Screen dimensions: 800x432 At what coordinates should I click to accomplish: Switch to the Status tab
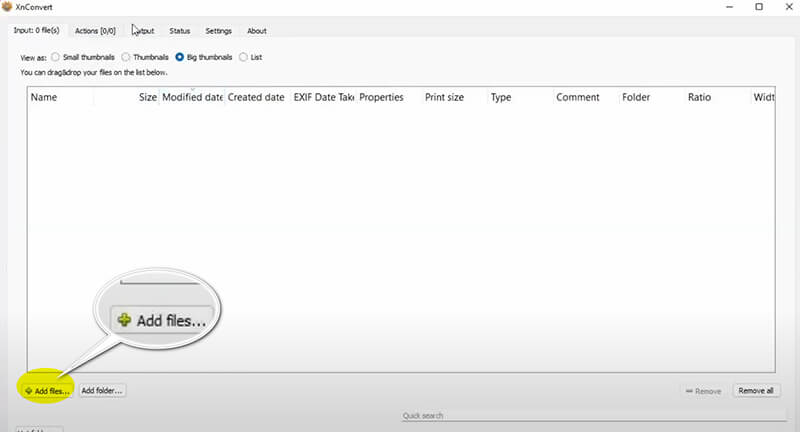pos(180,31)
